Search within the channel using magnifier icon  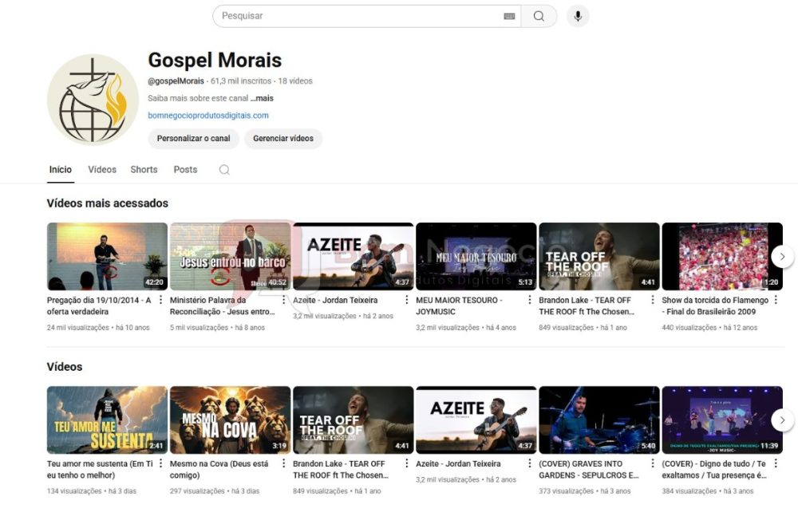click(x=224, y=170)
